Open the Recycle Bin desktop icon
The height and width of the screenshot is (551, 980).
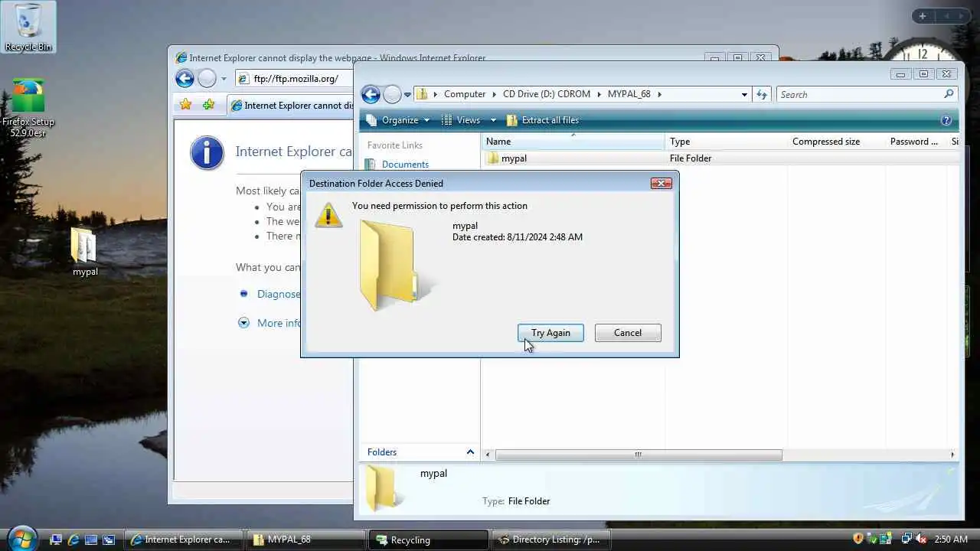pos(28,28)
